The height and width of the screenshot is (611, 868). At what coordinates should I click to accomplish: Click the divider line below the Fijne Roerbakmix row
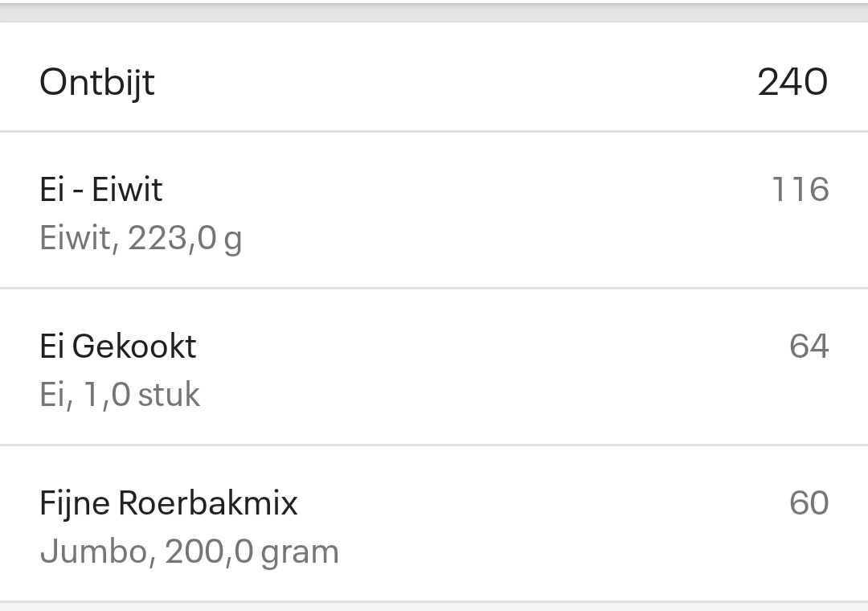click(434, 601)
